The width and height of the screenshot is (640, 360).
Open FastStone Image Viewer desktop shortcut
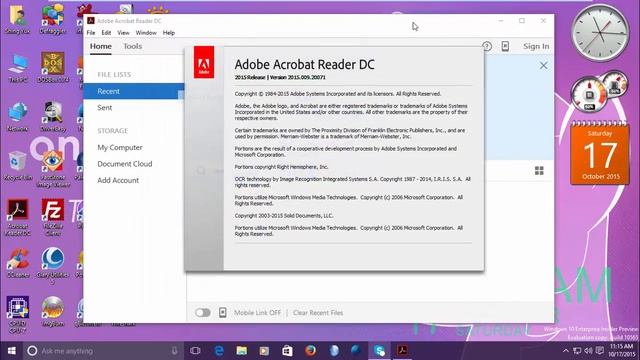pos(53,169)
